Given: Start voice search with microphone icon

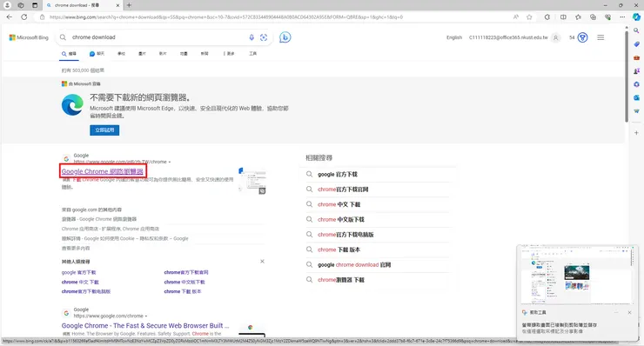Looking at the screenshot, I should pos(252,37).
